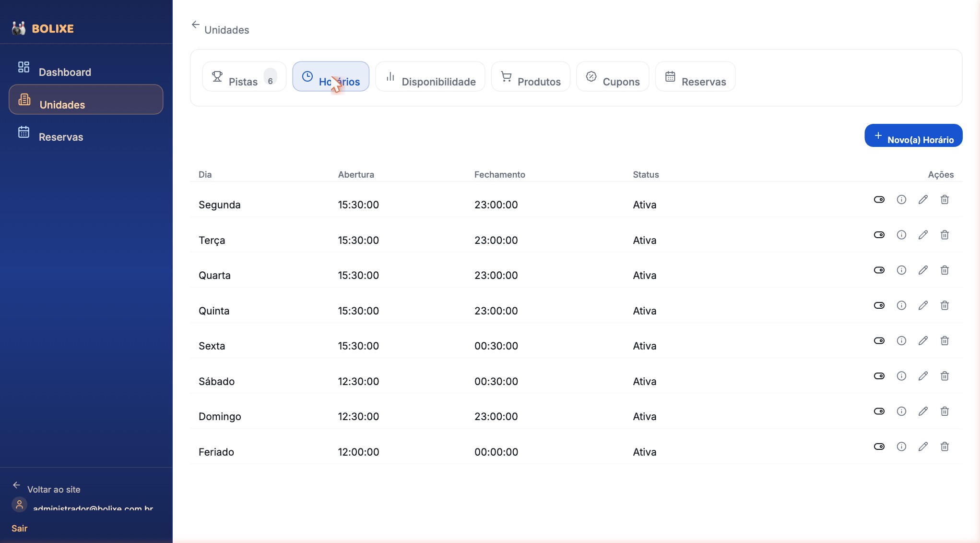Viewport: 980px width, 543px height.
Task: Click the Abertura column header
Action: (355, 174)
